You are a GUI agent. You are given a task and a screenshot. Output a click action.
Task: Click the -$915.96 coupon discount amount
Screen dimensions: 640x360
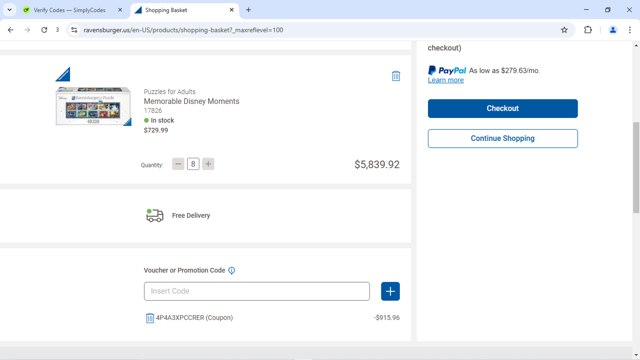[x=387, y=318]
